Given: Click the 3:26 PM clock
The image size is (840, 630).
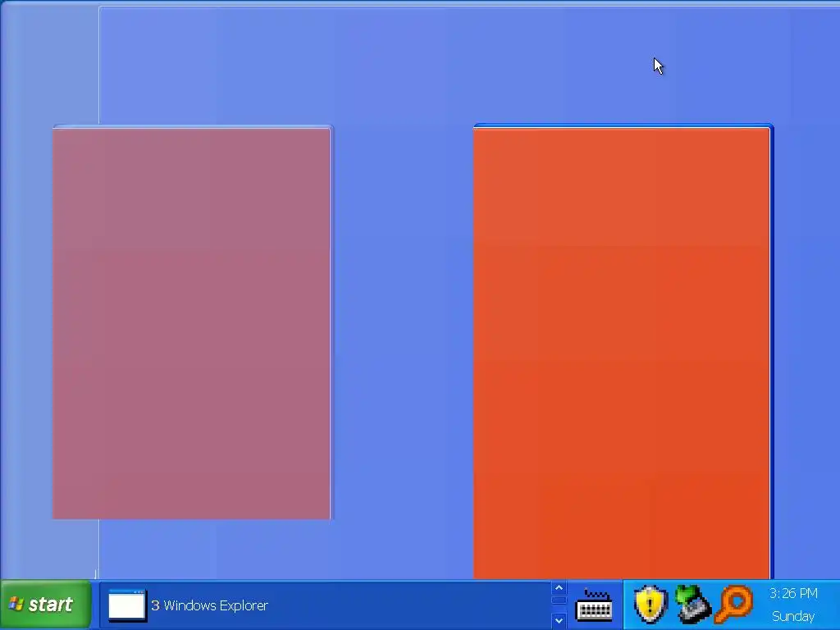Looking at the screenshot, I should click(793, 594).
